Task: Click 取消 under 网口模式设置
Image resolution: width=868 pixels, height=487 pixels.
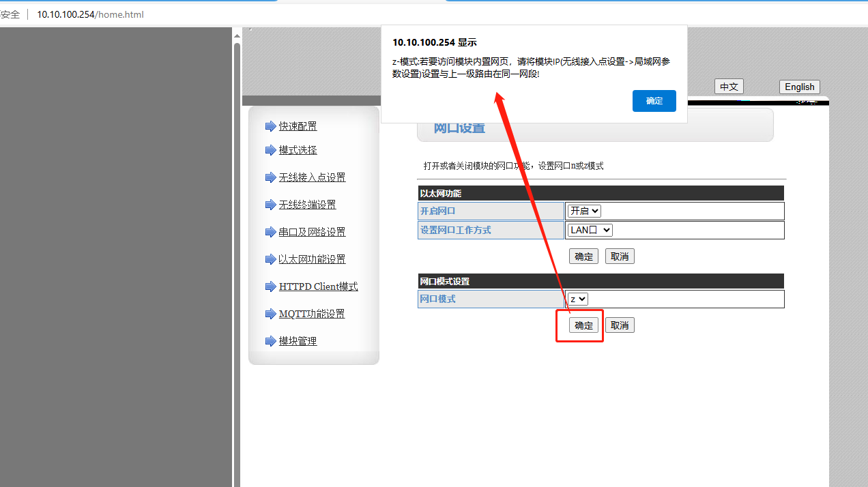Action: (620, 325)
